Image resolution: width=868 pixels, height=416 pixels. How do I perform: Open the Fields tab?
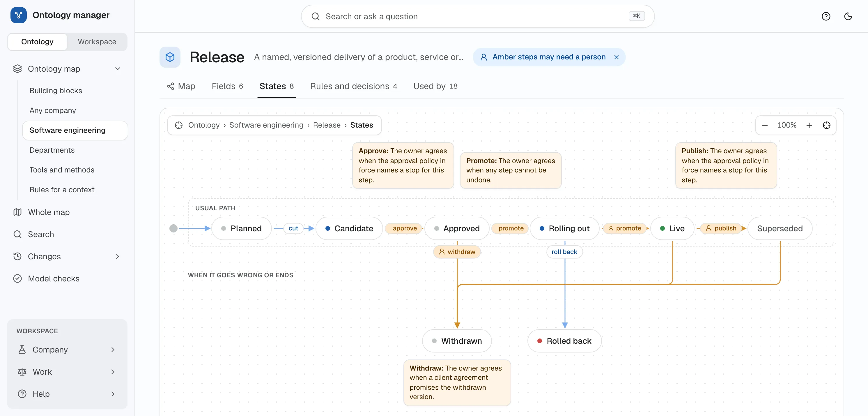(227, 86)
